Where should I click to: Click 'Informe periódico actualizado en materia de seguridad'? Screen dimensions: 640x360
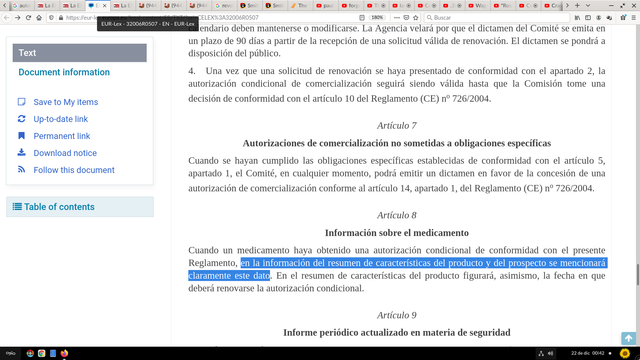click(x=397, y=333)
